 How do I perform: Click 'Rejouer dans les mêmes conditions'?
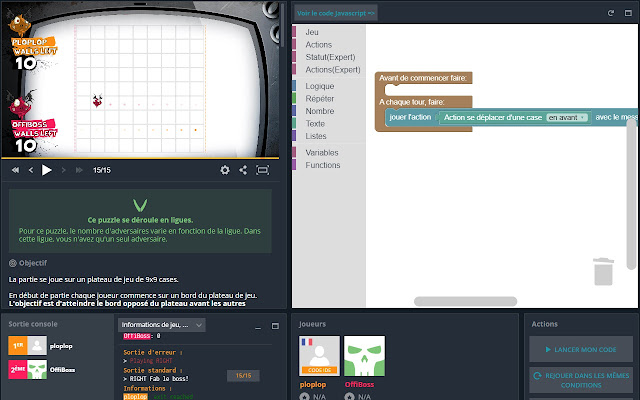click(x=581, y=380)
